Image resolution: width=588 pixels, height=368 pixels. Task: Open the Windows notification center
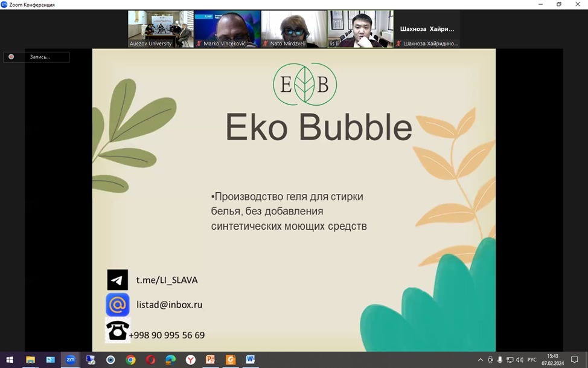pos(575,360)
